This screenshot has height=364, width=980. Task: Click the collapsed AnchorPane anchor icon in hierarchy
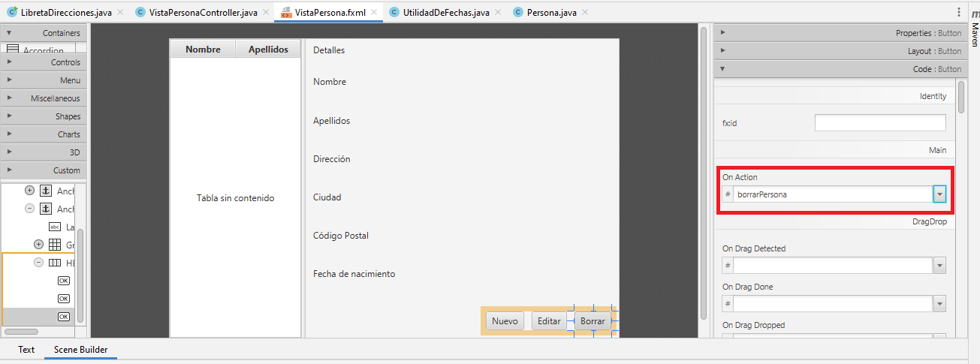[45, 191]
